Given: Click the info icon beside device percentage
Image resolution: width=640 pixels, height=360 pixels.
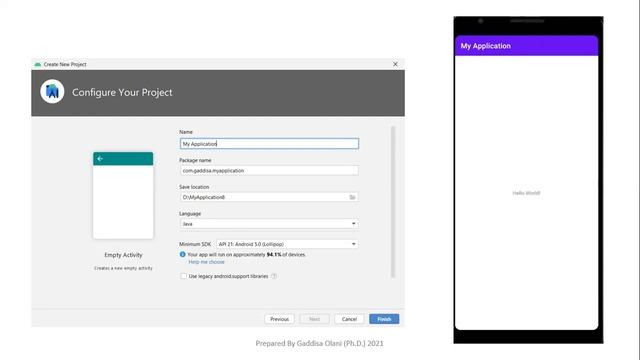Looking at the screenshot, I should pyautogui.click(x=182, y=254).
